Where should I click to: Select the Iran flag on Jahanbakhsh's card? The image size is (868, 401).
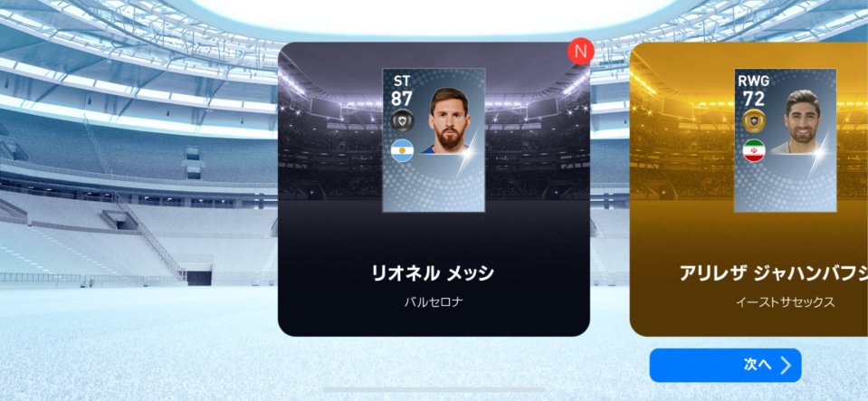pos(754,150)
